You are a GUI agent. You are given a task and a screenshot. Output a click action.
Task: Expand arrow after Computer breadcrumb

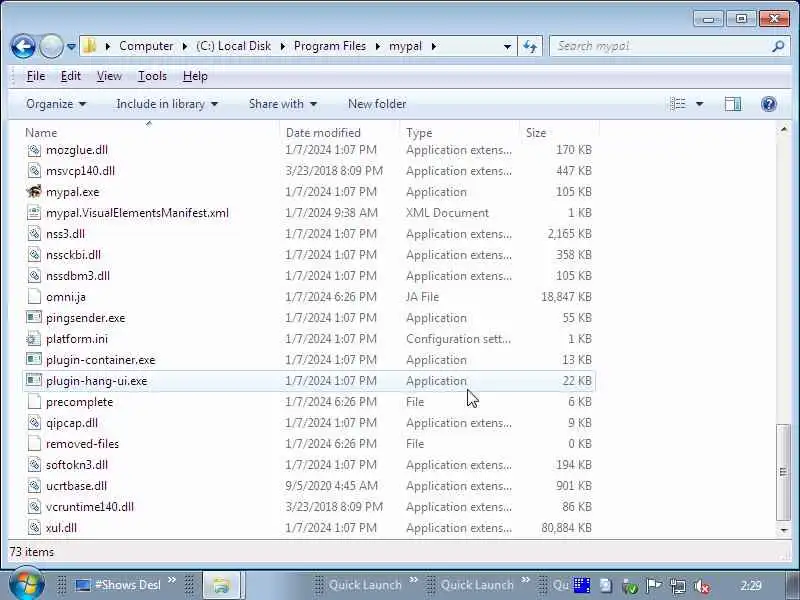185,46
